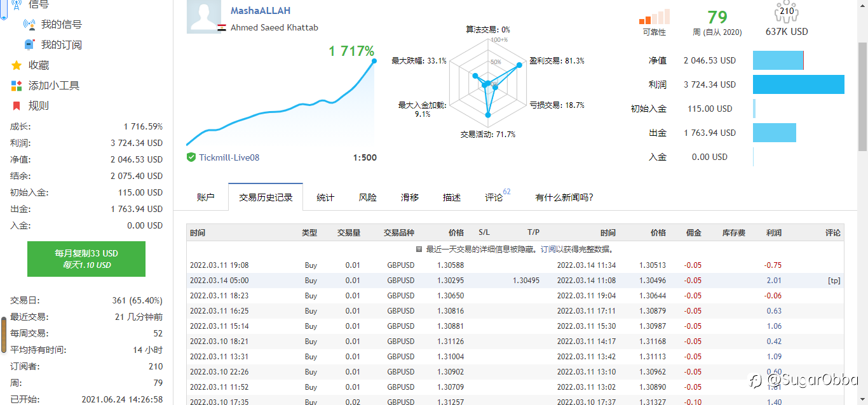Image resolution: width=868 pixels, height=405 pixels.
Task: Click the 1 717% growth chart
Action: point(280,102)
